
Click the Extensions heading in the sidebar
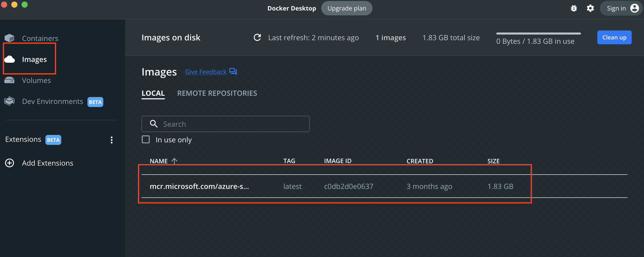coord(23,140)
